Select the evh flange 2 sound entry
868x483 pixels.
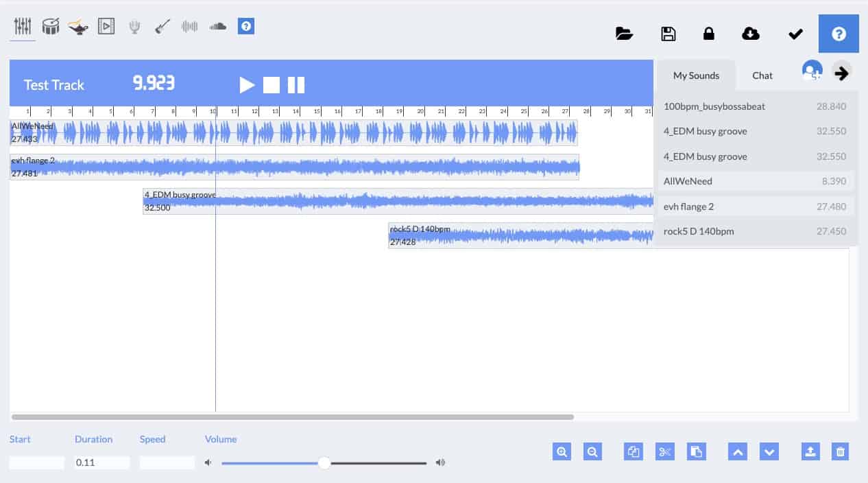[688, 207]
